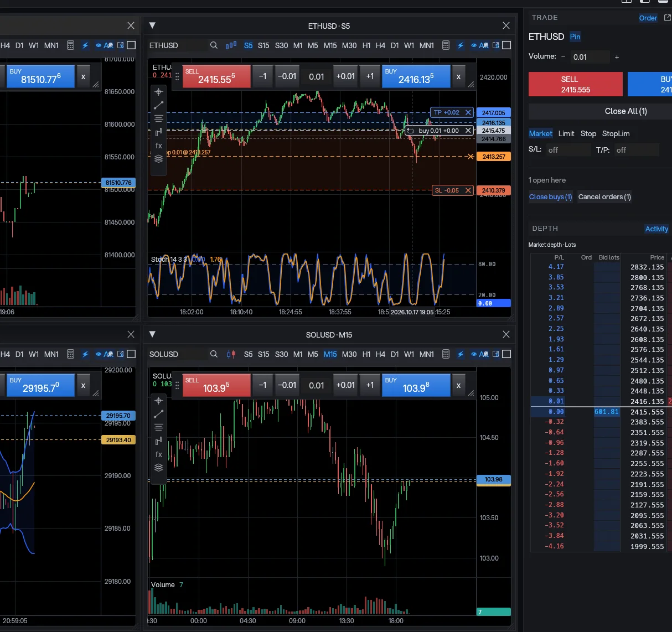Pop out the TRADE panel

coord(667,18)
